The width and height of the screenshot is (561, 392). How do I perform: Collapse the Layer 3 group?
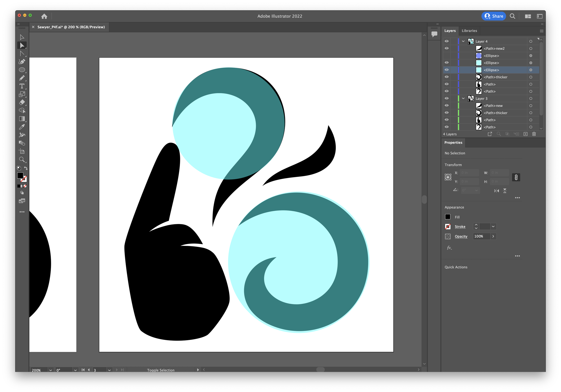[x=463, y=98]
